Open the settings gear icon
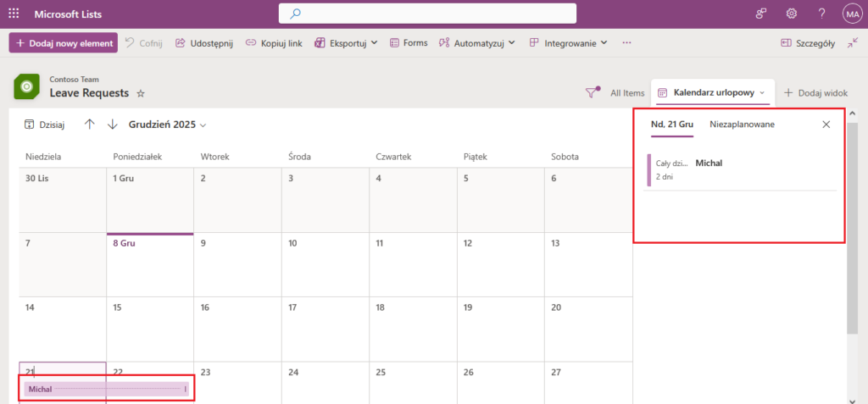This screenshot has width=868, height=404. [x=791, y=14]
